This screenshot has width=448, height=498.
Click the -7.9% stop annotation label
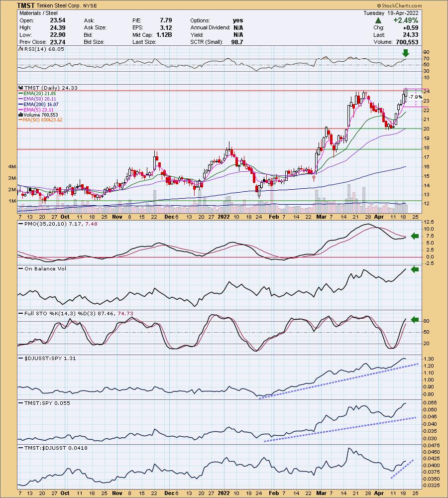coord(415,97)
